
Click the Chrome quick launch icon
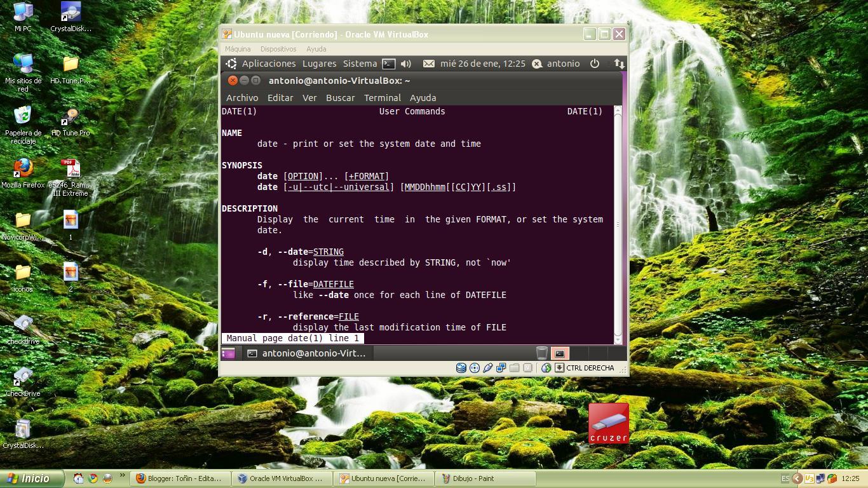(x=93, y=478)
